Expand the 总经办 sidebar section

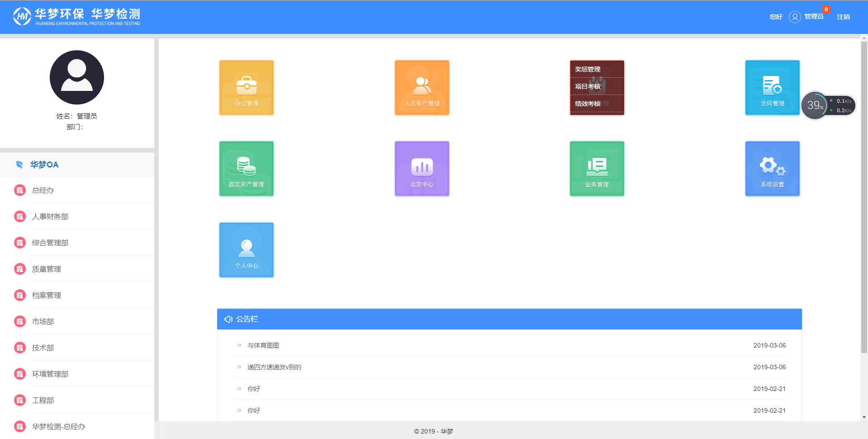(43, 190)
